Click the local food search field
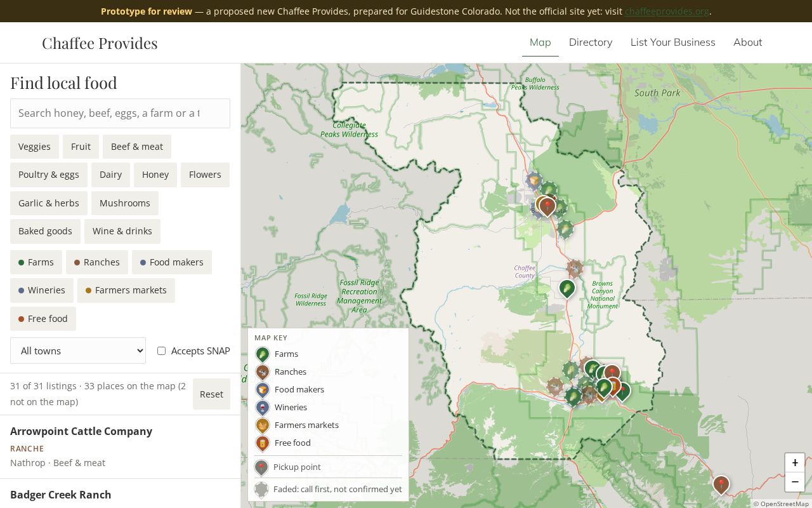This screenshot has height=508, width=812. click(x=120, y=113)
